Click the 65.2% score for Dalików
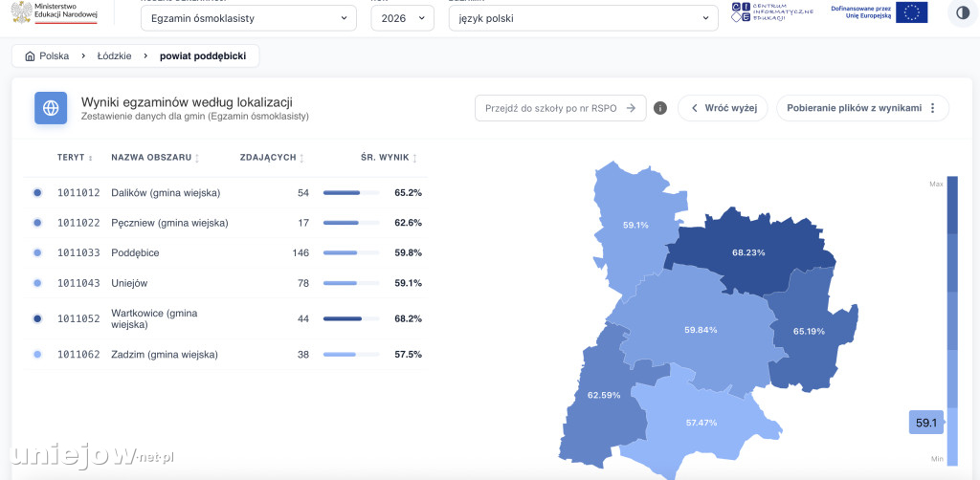The width and height of the screenshot is (980, 480). pyautogui.click(x=408, y=193)
